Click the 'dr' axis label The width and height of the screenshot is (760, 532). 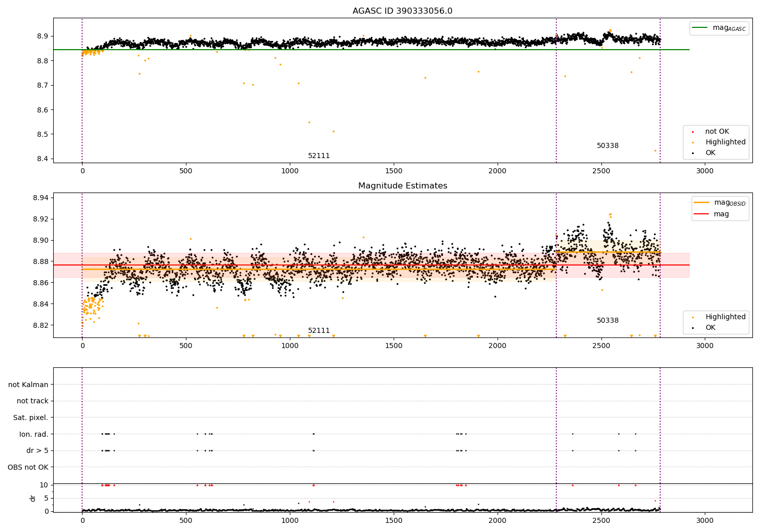[33, 498]
